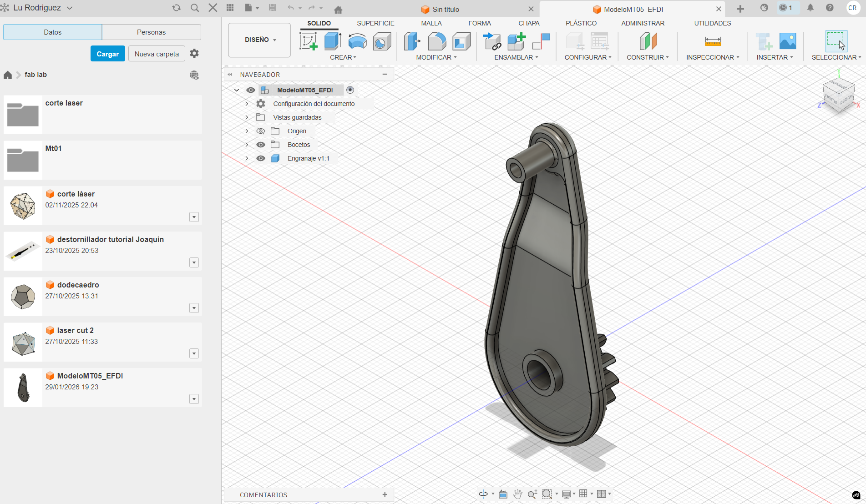The height and width of the screenshot is (504, 866).
Task: Click the Fillet tool in Modificar
Action: click(x=436, y=41)
